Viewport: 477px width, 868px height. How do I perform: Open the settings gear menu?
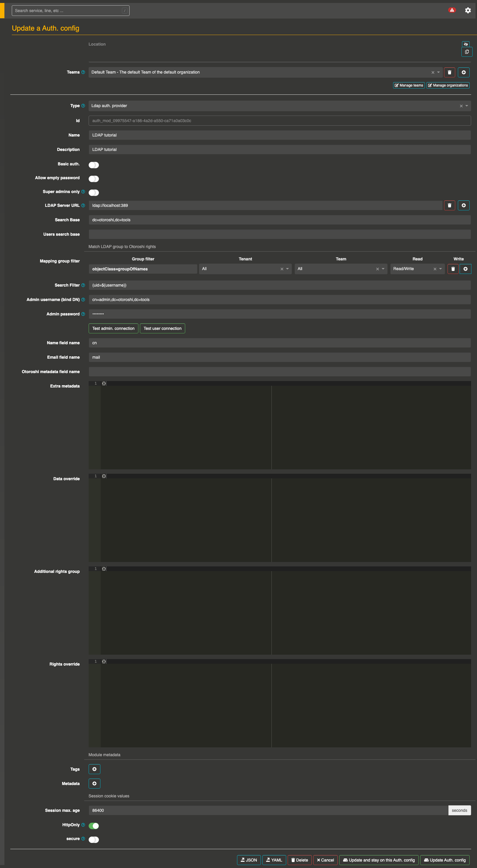468,11
